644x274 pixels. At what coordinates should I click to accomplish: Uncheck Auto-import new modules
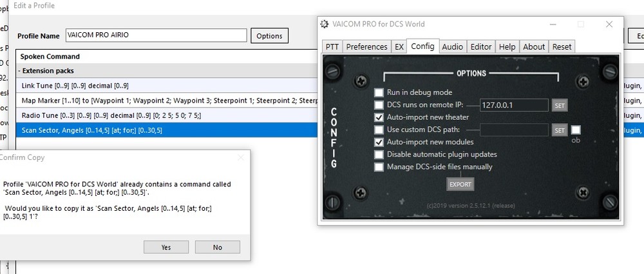coord(379,142)
